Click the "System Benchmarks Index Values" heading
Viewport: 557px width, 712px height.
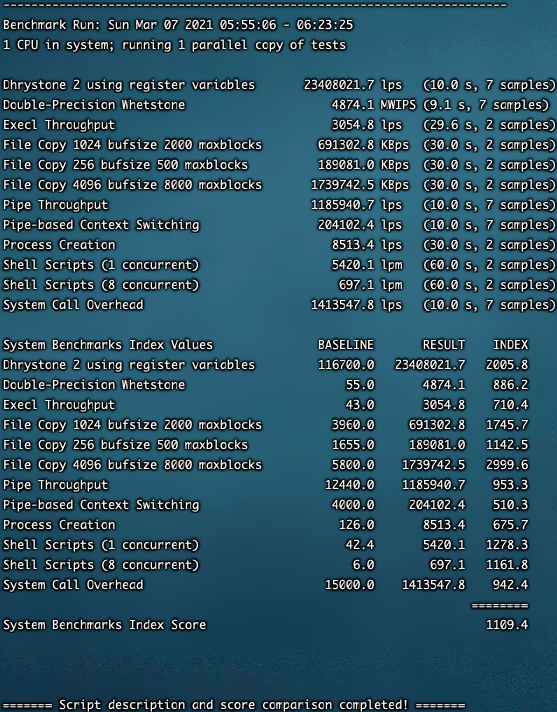[108, 345]
